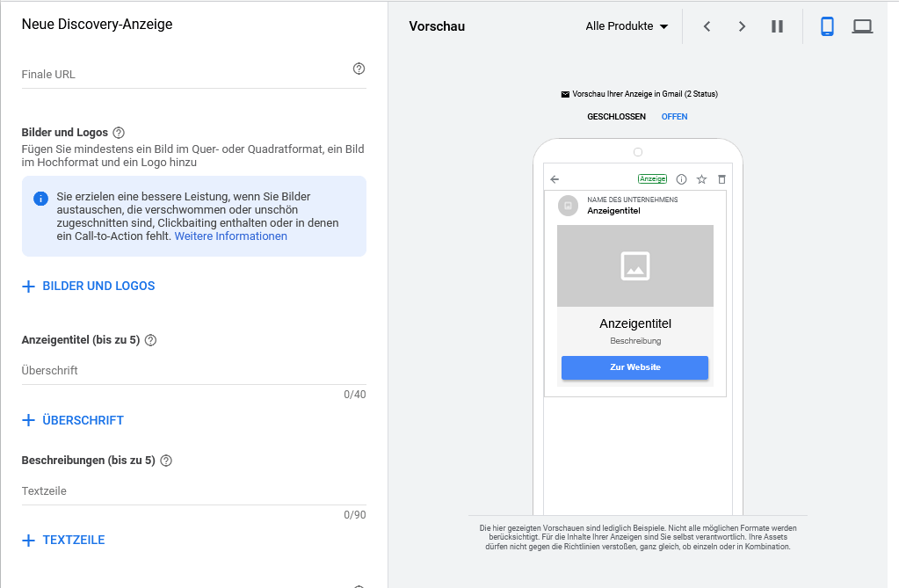
Task: Open the Weitere Informationen link
Action: [230, 236]
